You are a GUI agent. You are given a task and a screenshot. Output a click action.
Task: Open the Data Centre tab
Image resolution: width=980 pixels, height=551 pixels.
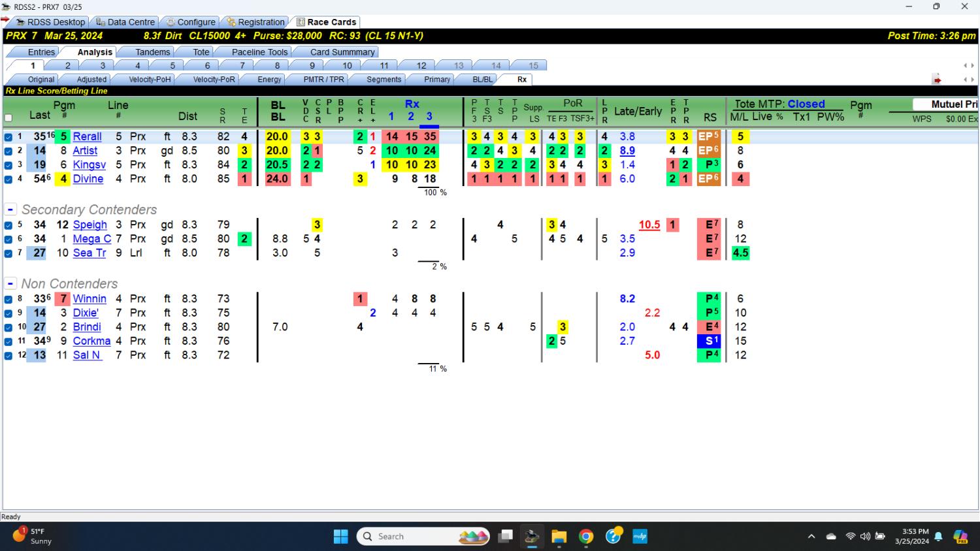[x=125, y=22]
